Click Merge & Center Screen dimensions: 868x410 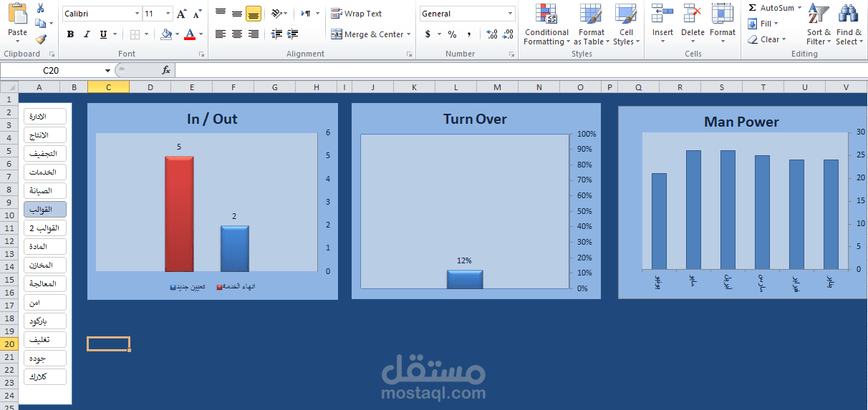[367, 34]
